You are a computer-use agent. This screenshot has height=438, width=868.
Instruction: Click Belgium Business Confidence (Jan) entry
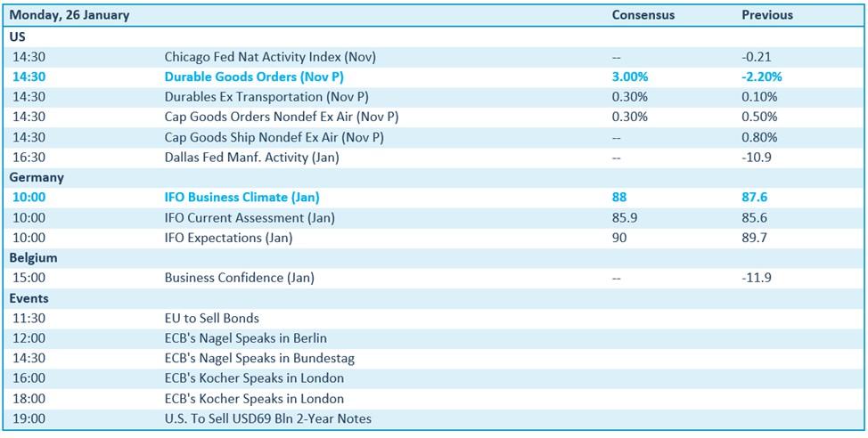click(x=239, y=278)
